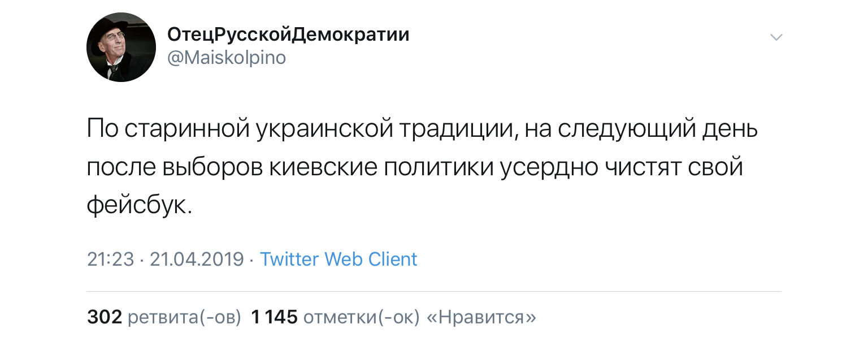Click the tweet phrase "следующий день"
The image size is (868, 337).
pyautogui.click(x=658, y=131)
